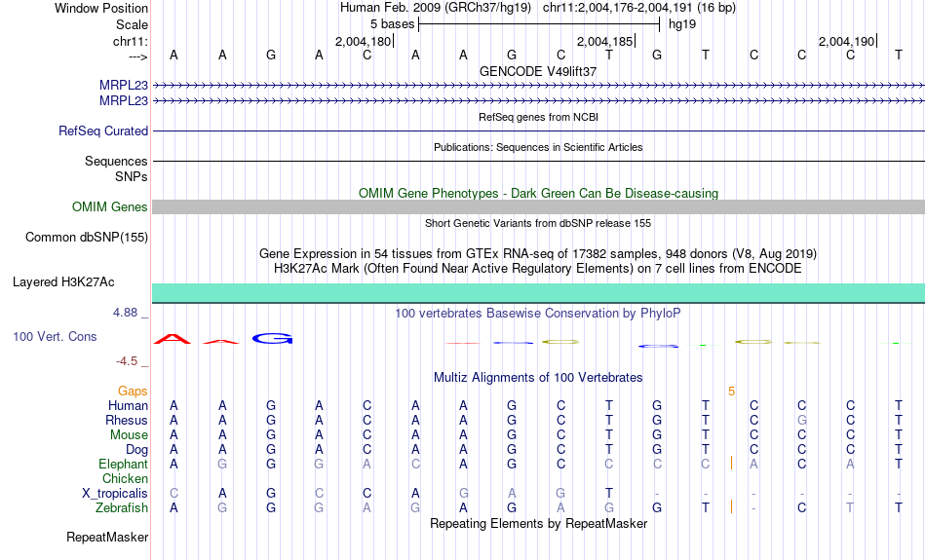926x560 pixels.
Task: Click the ---> strand direction arrow
Action: pyautogui.click(x=138, y=56)
